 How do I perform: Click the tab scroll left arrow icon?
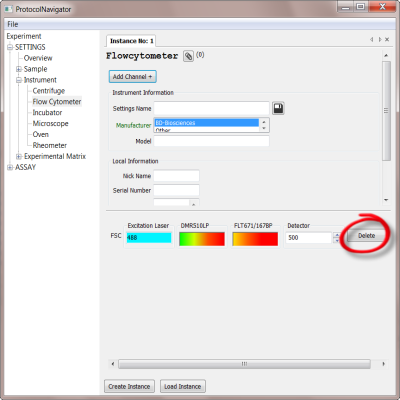pos(372,40)
